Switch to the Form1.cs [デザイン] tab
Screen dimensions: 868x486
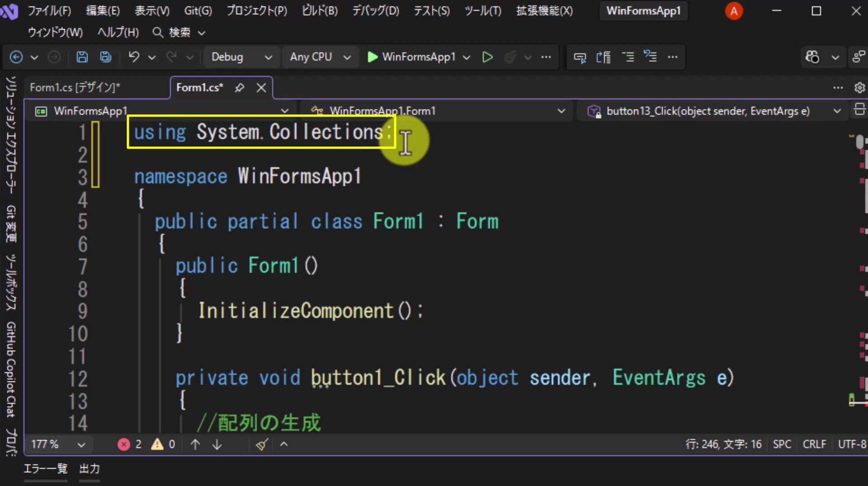(x=75, y=88)
